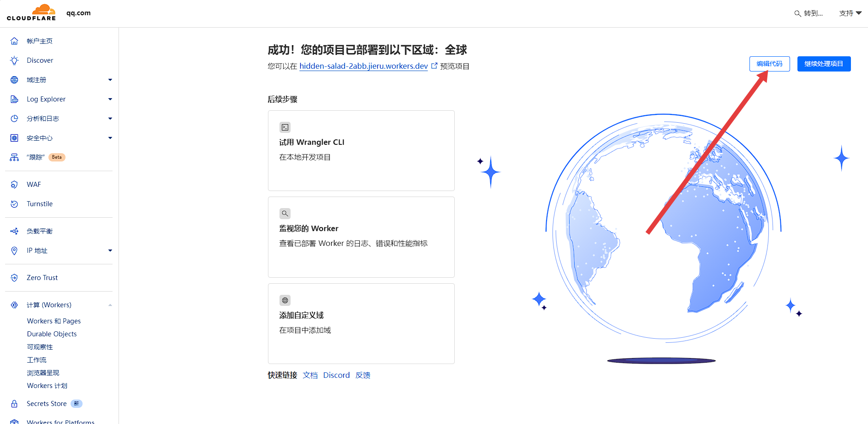Image resolution: width=868 pixels, height=424 pixels.
Task: Collapse the 计算 (Workers) section
Action: pyautogui.click(x=110, y=305)
